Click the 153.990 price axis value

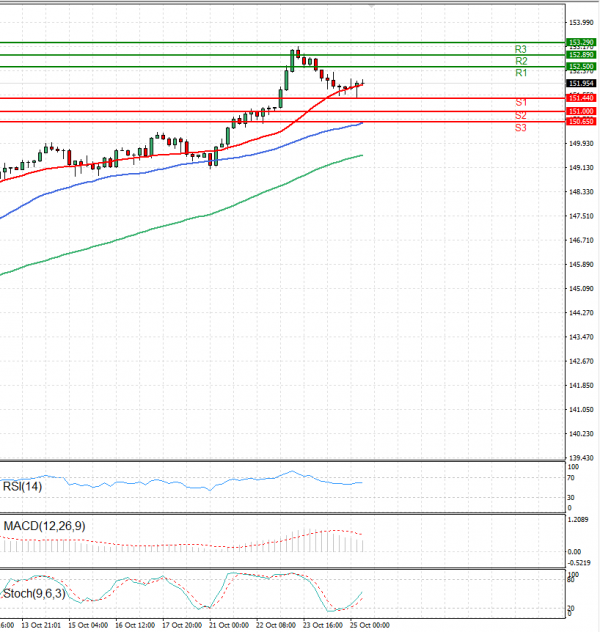(581, 23)
